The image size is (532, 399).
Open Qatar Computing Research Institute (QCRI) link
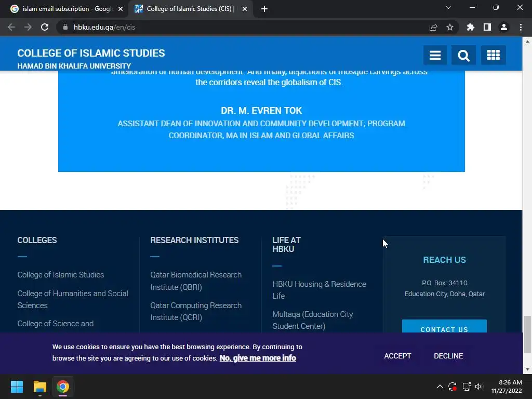(x=196, y=312)
